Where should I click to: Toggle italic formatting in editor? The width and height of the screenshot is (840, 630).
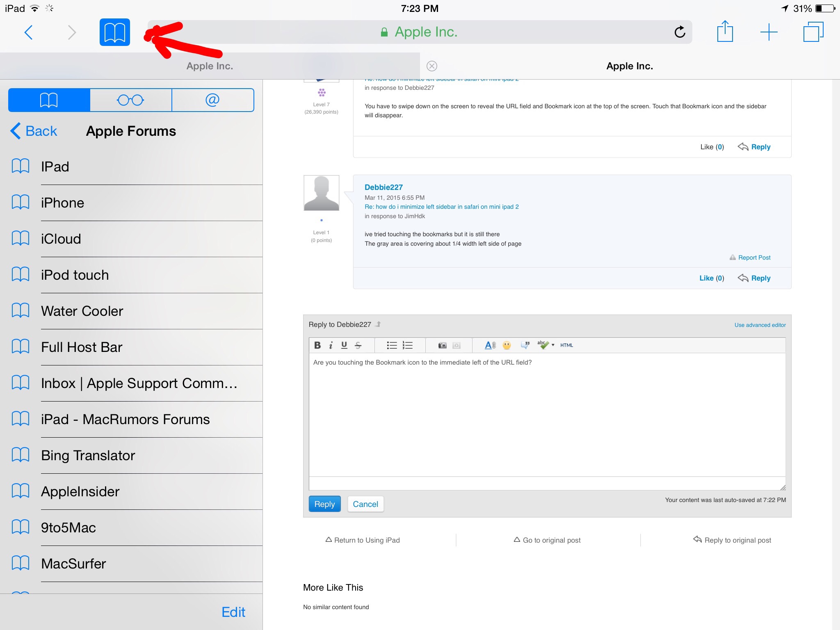pyautogui.click(x=331, y=345)
